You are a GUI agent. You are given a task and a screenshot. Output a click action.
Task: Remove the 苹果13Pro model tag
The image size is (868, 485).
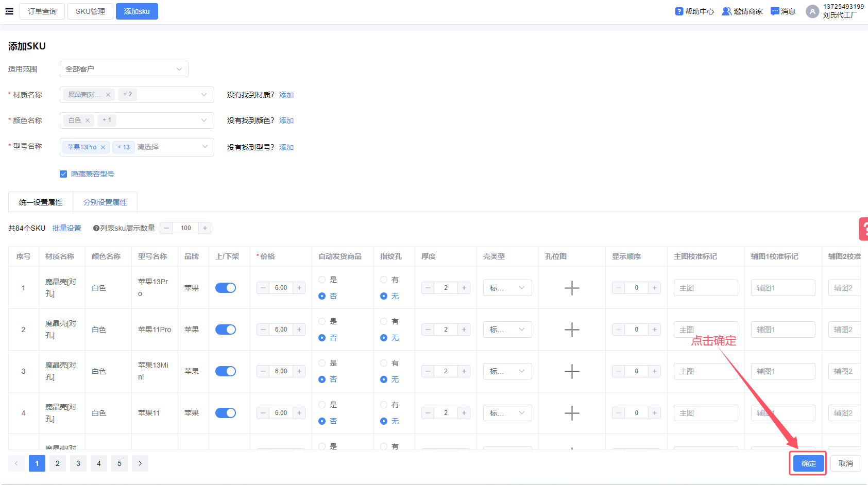click(x=103, y=147)
